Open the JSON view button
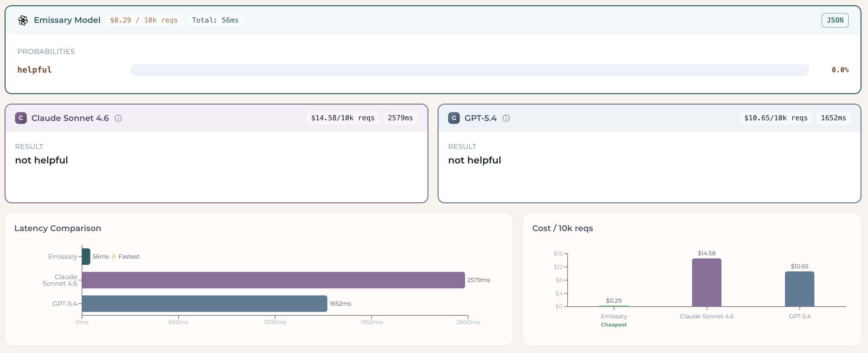The image size is (868, 353). [x=835, y=20]
